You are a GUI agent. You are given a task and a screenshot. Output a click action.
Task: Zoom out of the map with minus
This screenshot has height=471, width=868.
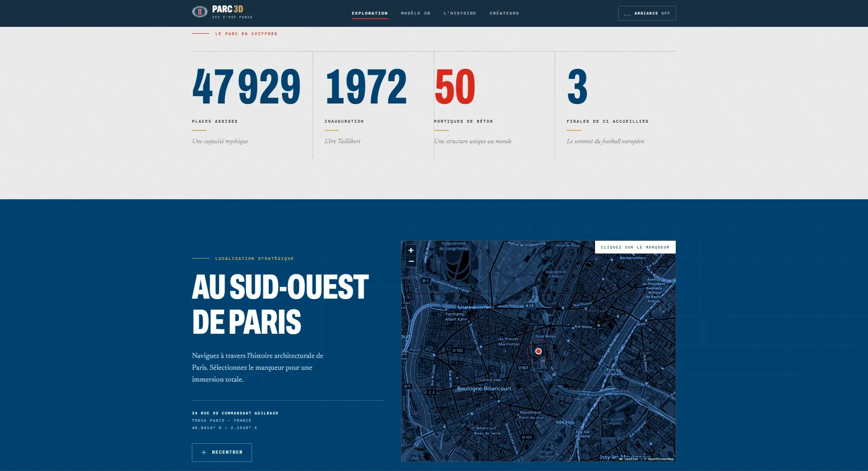click(x=411, y=261)
